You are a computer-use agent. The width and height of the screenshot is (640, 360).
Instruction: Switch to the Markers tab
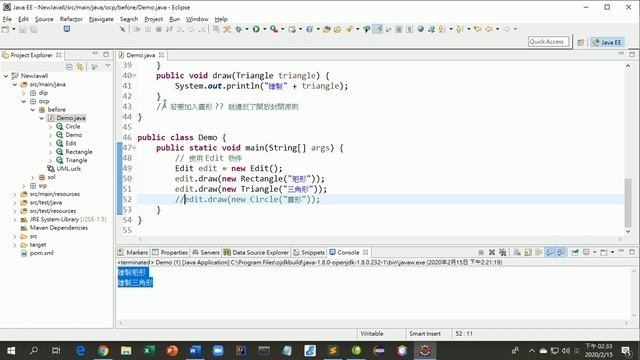click(133, 252)
